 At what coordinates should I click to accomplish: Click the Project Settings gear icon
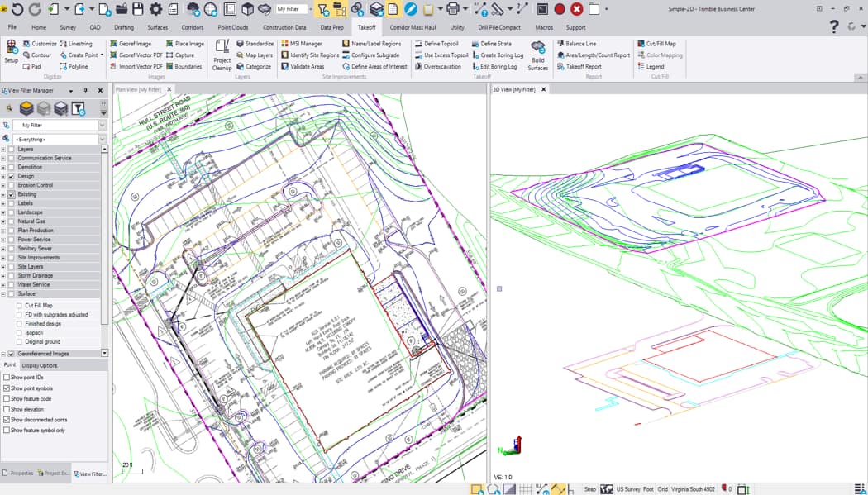click(x=155, y=9)
